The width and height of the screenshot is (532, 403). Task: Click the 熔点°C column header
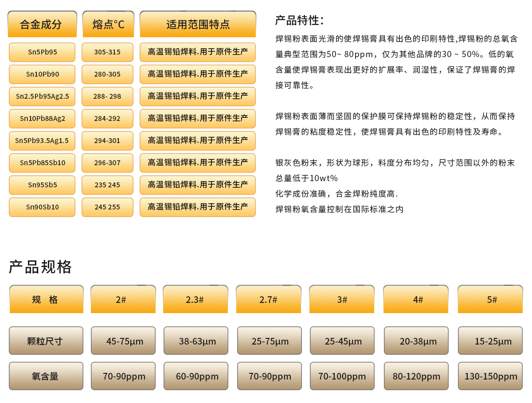pos(107,23)
